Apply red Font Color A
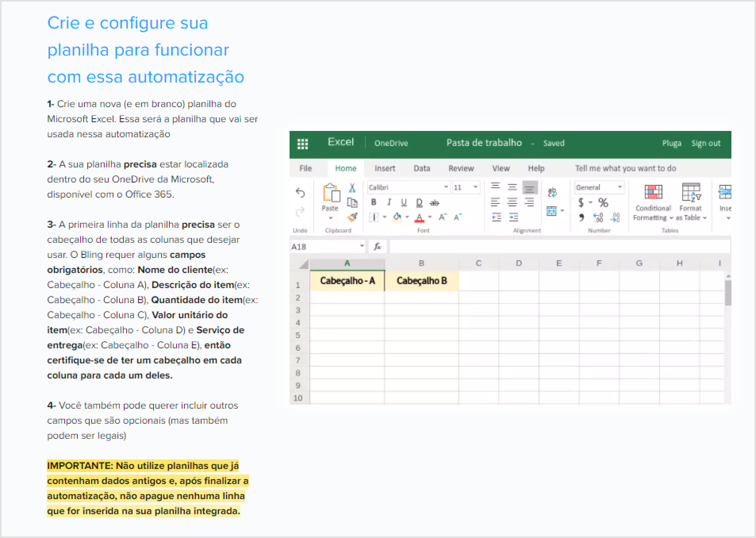This screenshot has width=756, height=538. click(x=419, y=217)
